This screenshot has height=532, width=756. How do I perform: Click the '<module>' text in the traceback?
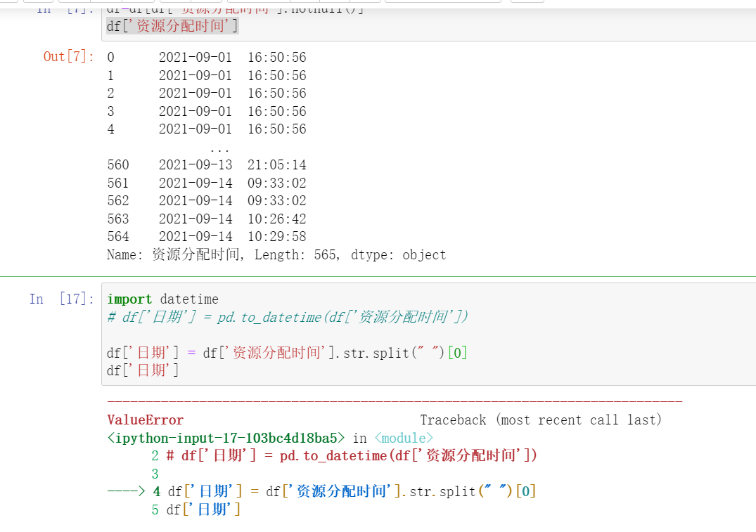click(x=404, y=438)
